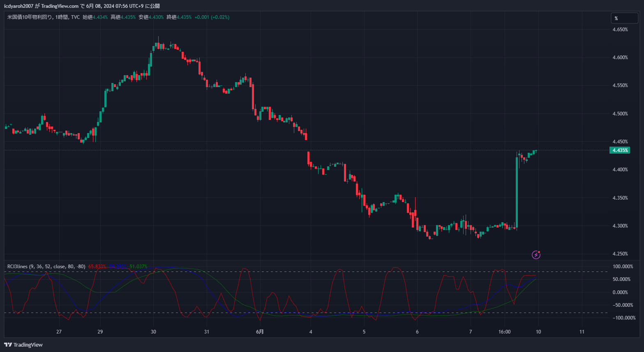
Task: Click the lightning bolt event icon
Action: coord(536,255)
